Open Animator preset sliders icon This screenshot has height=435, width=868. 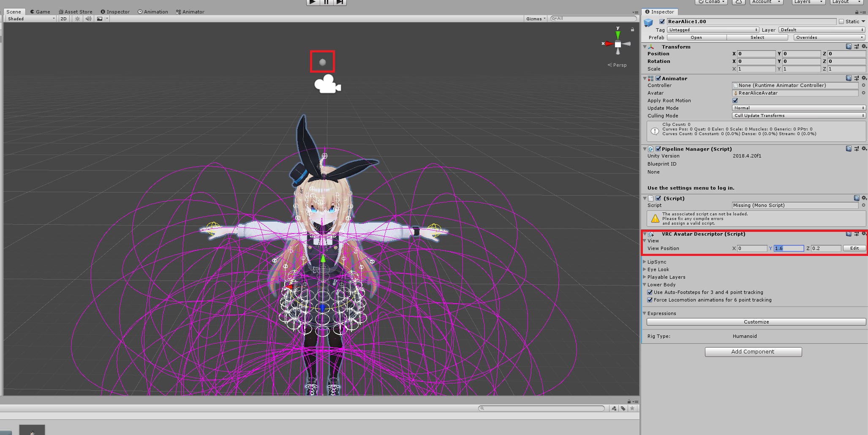pos(857,78)
